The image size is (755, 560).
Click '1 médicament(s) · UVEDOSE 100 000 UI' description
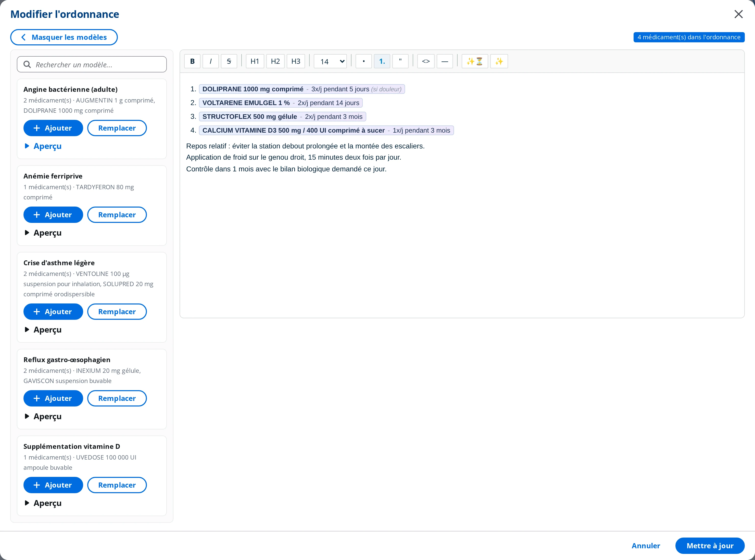[x=80, y=462]
